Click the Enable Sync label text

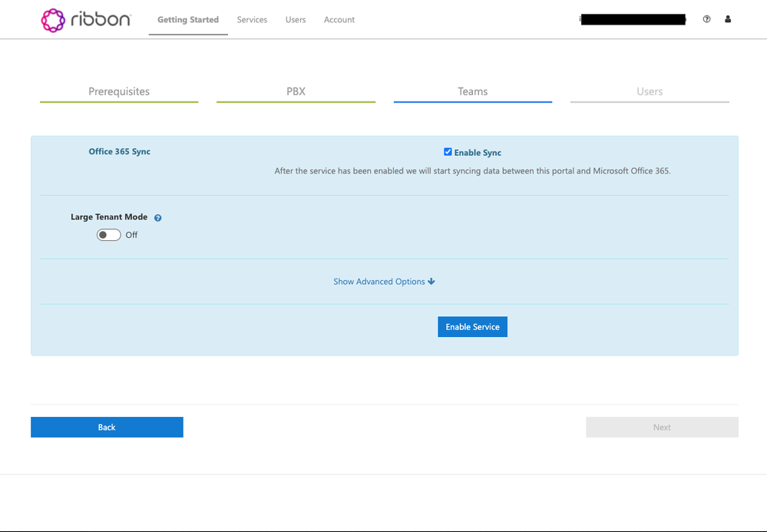tap(478, 153)
